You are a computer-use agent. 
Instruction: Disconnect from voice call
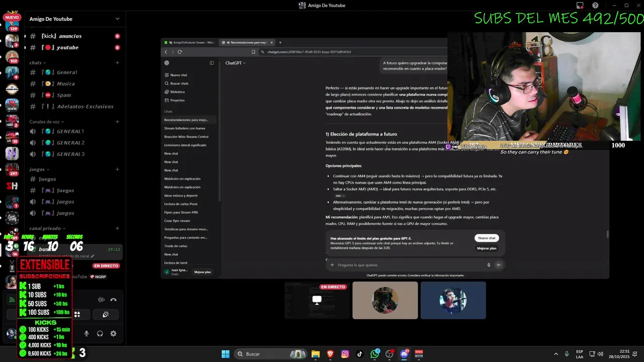tap(113, 300)
